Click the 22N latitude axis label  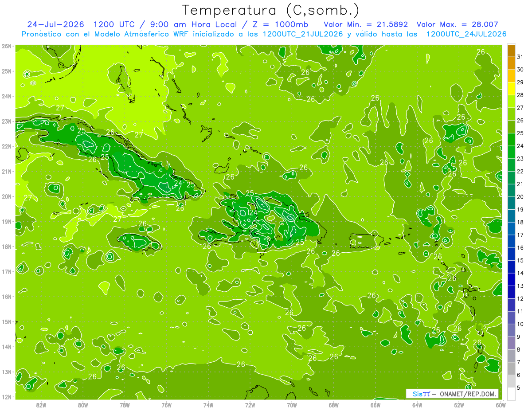[7, 146]
